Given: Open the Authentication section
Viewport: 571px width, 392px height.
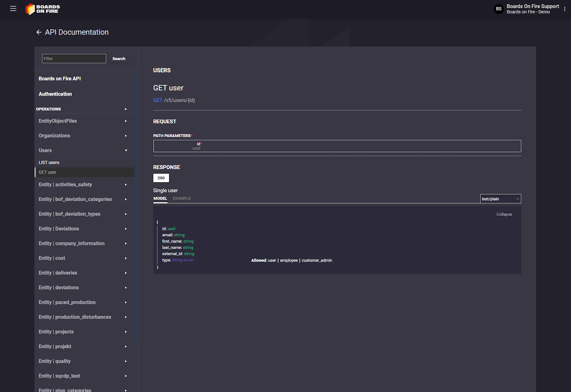Looking at the screenshot, I should coord(55,94).
